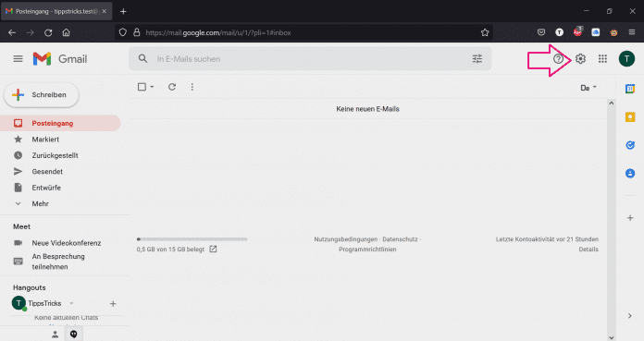This screenshot has height=341, width=644.
Task: Get add-ons with the side panel plus icon
Action: point(630,218)
